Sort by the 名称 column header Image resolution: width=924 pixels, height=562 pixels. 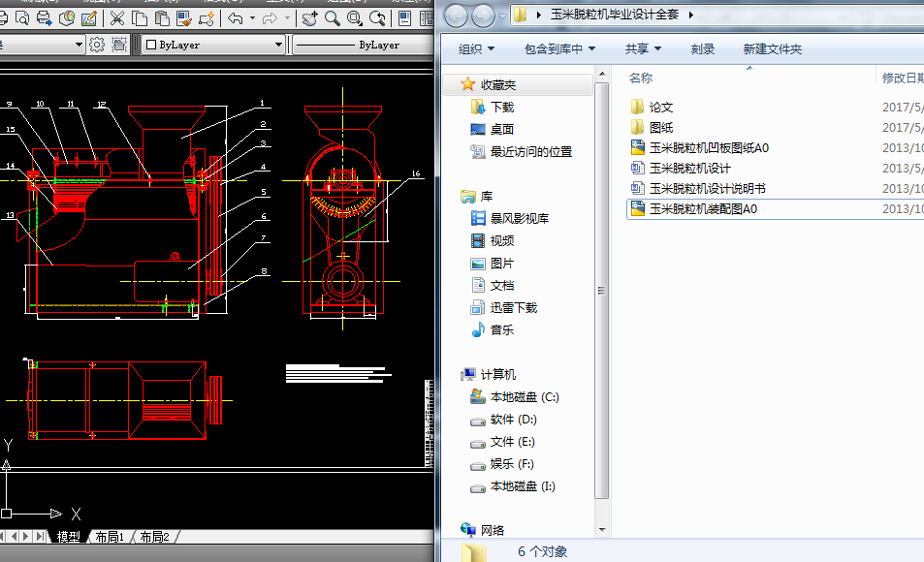tap(641, 78)
